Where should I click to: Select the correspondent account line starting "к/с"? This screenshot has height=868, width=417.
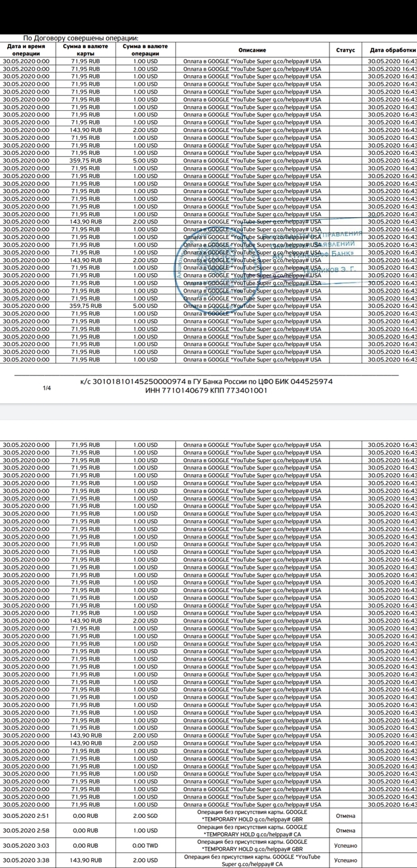click(206, 381)
